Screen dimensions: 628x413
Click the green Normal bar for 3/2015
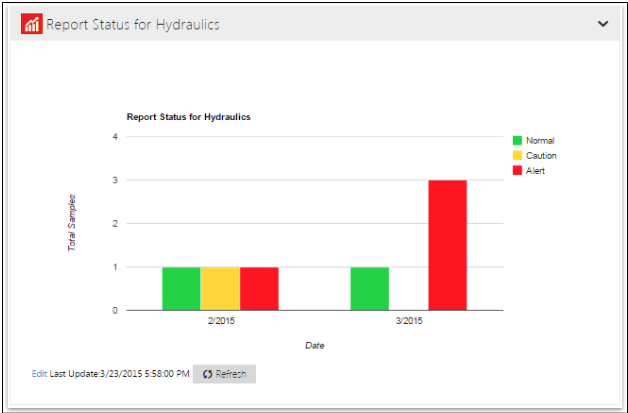tap(369, 288)
